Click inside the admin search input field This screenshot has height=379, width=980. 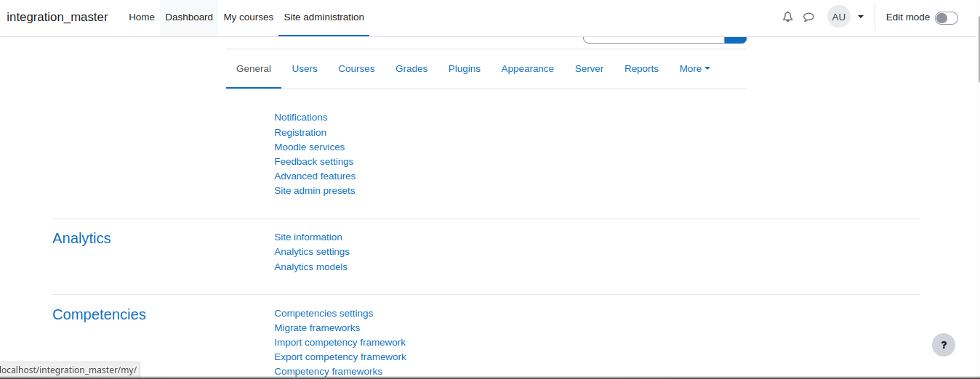tap(654, 39)
